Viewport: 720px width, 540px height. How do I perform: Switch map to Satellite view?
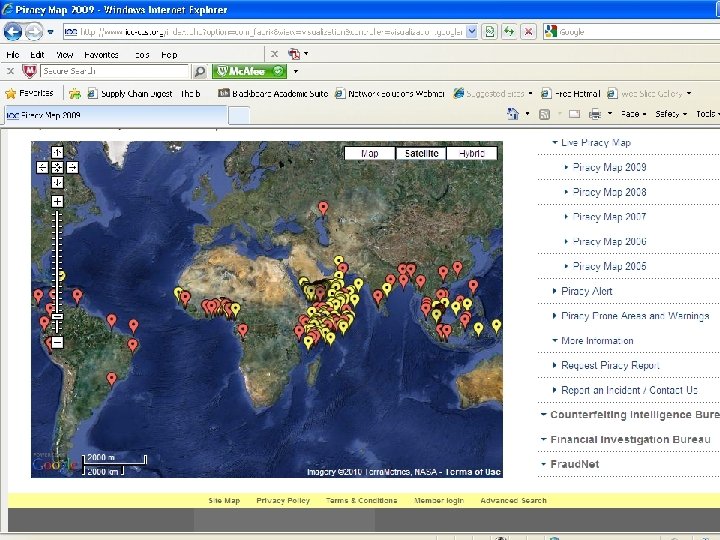coord(422,154)
